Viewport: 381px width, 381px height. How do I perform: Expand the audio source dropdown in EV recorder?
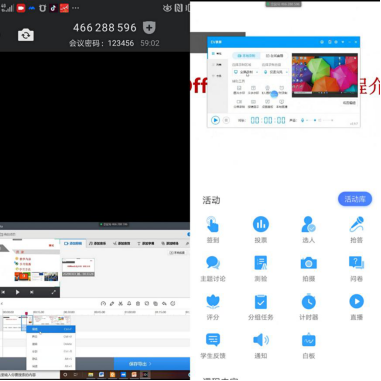coord(276,72)
